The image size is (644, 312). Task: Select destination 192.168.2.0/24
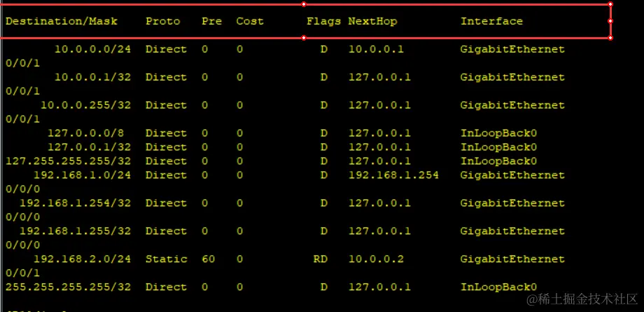pyautogui.click(x=82, y=259)
